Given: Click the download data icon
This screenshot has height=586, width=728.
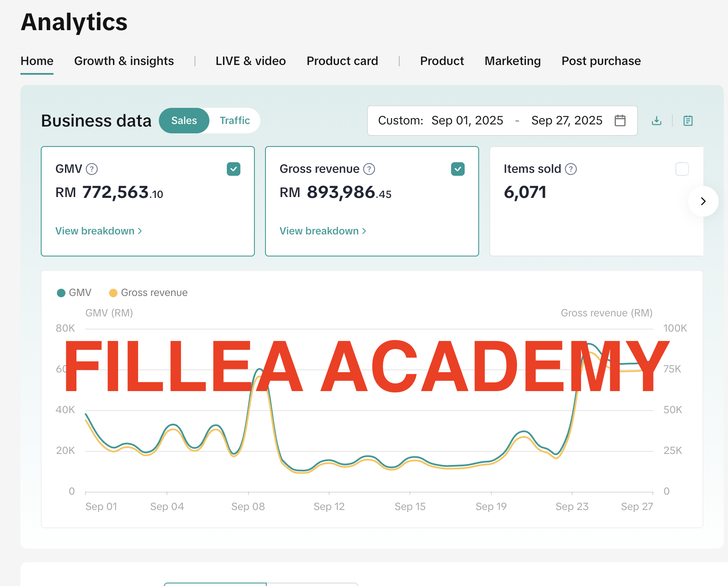Looking at the screenshot, I should [656, 121].
